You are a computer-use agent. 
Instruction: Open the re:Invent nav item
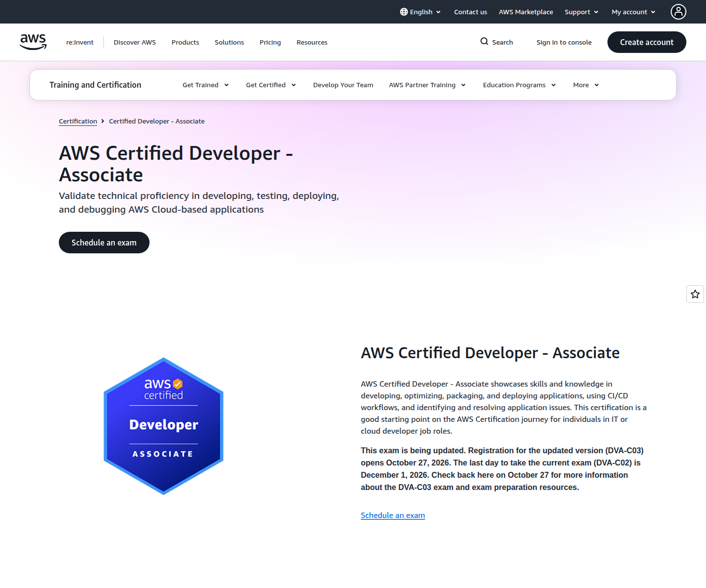tap(80, 42)
